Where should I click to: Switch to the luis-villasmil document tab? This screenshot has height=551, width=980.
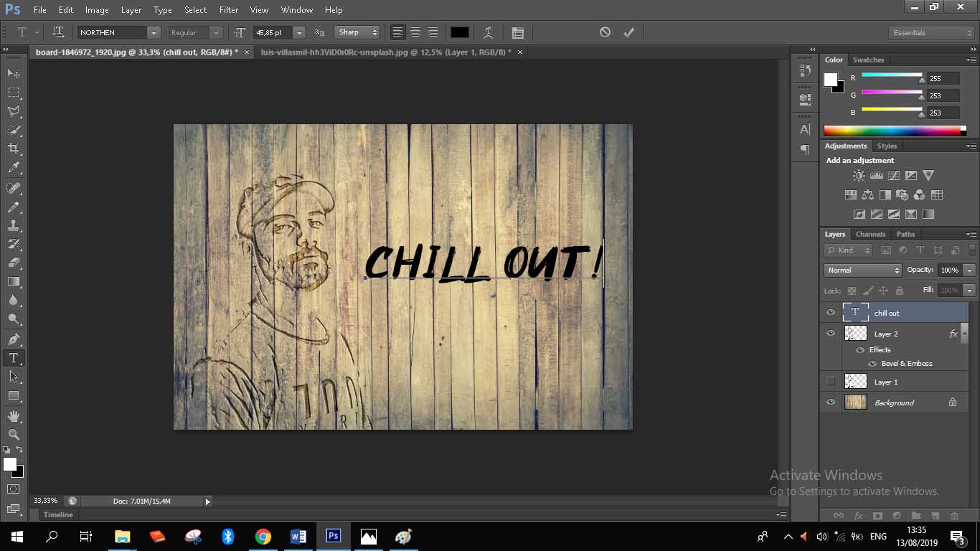pos(386,52)
